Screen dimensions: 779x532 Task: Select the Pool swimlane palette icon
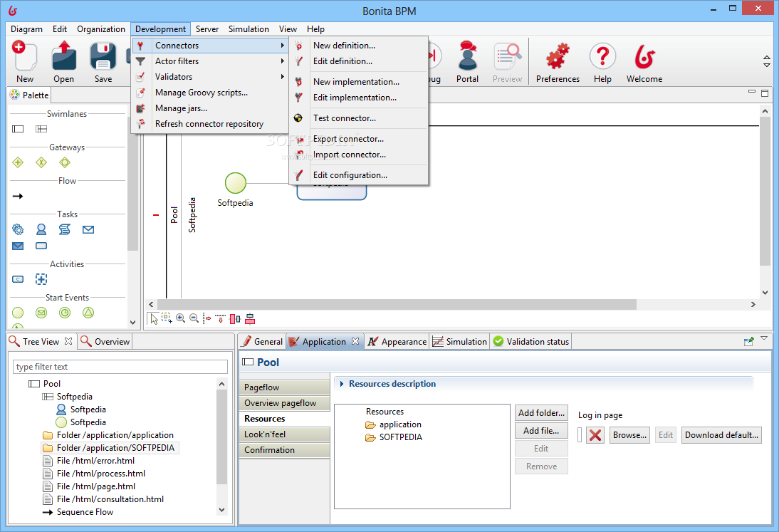point(18,129)
